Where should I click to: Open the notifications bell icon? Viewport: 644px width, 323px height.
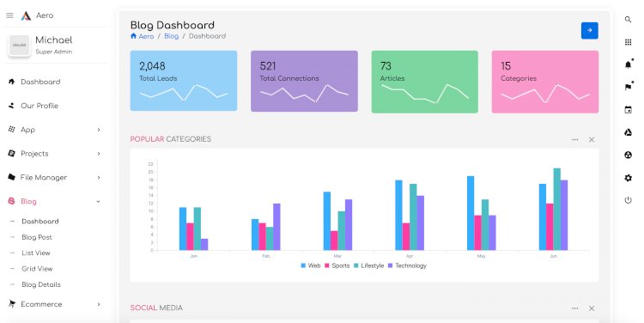click(x=629, y=64)
